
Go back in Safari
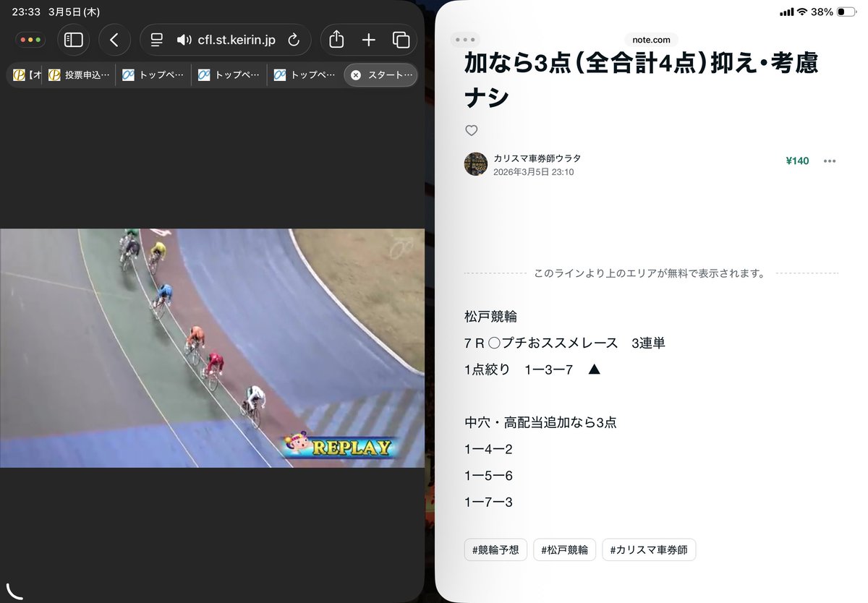[x=114, y=40]
